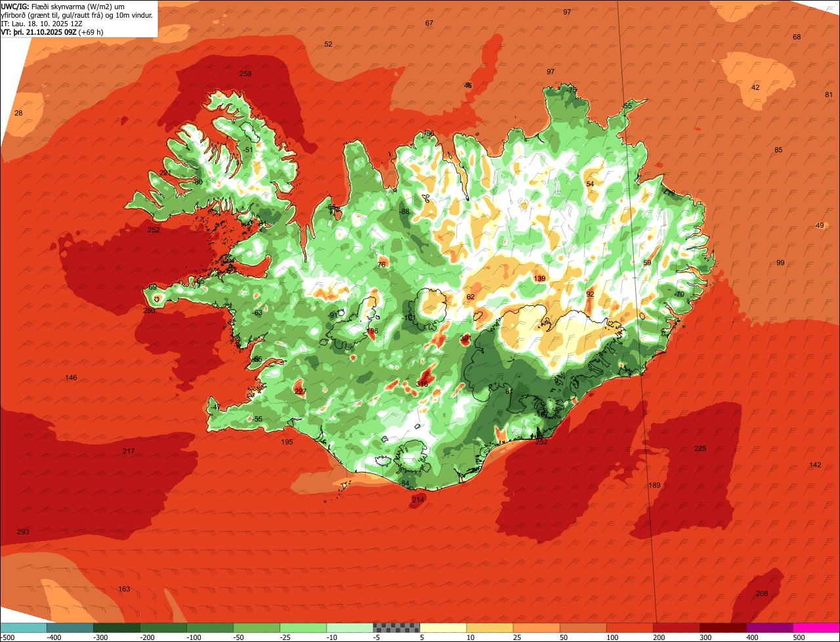Click the ocean value 163
This screenshot has width=840, height=642.
124,589
